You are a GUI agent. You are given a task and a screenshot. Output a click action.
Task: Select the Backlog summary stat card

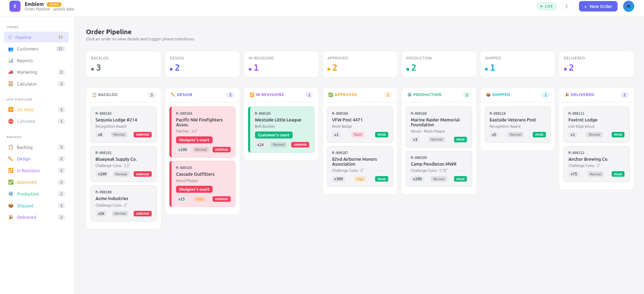point(124,64)
